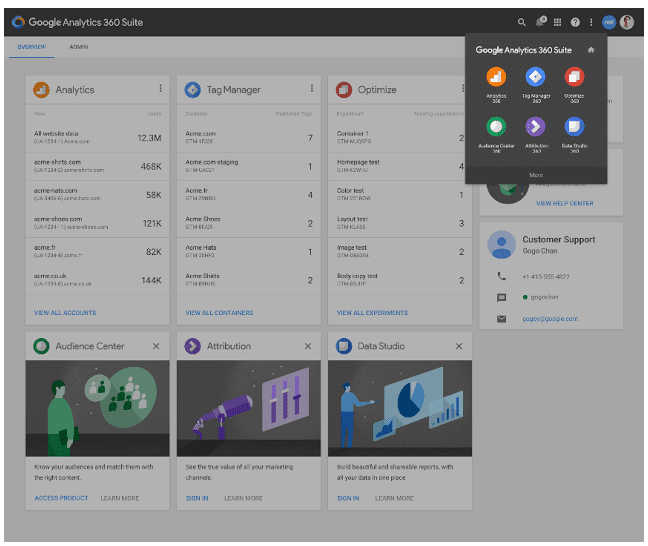Open Data Studio 360 from the popup
The image size is (648, 546).
coord(573,128)
